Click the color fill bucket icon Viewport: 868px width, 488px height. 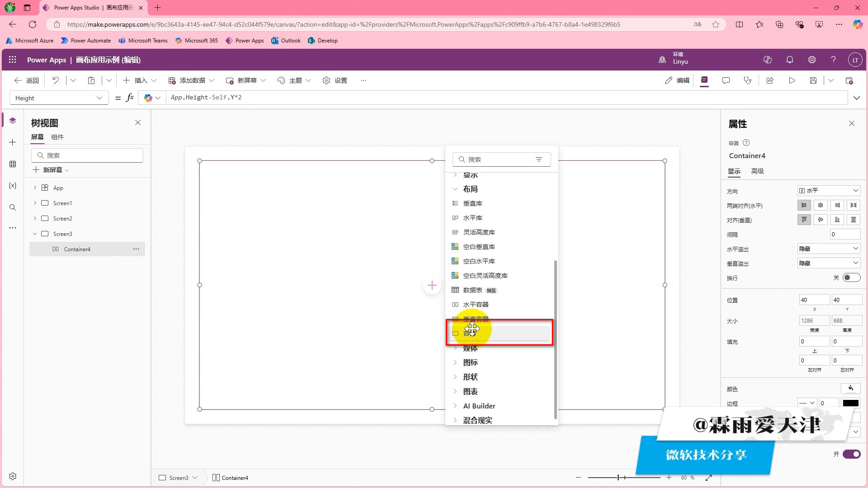(850, 389)
